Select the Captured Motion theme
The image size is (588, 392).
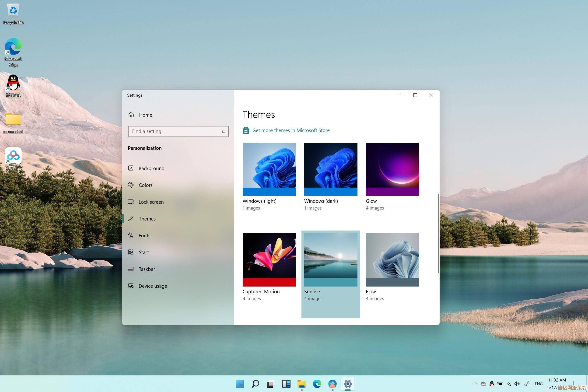coord(269,260)
